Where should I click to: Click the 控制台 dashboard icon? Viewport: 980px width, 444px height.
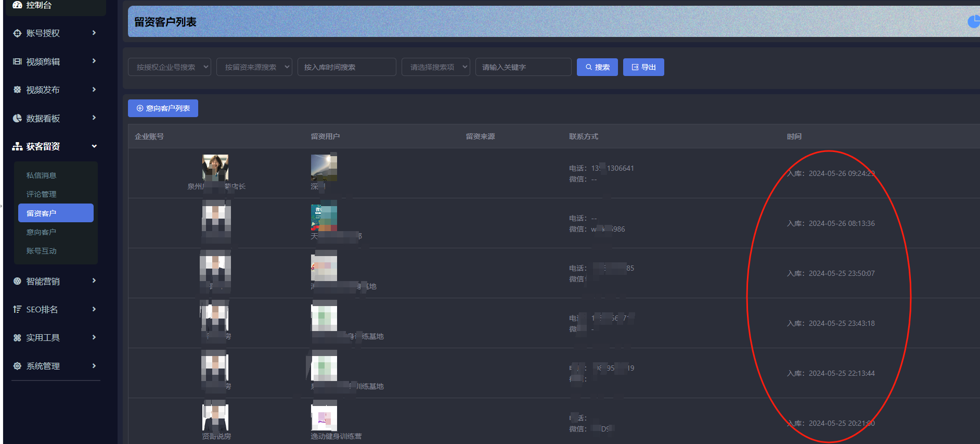coord(17,5)
